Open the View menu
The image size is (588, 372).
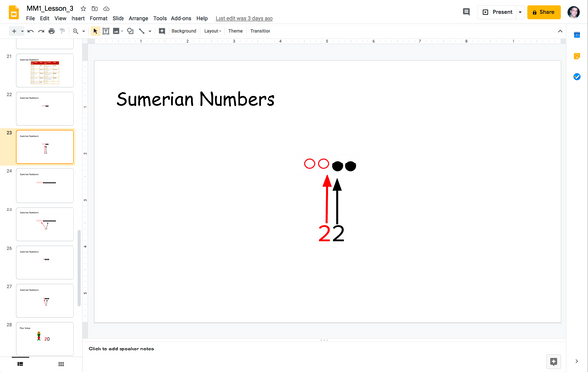pos(60,18)
